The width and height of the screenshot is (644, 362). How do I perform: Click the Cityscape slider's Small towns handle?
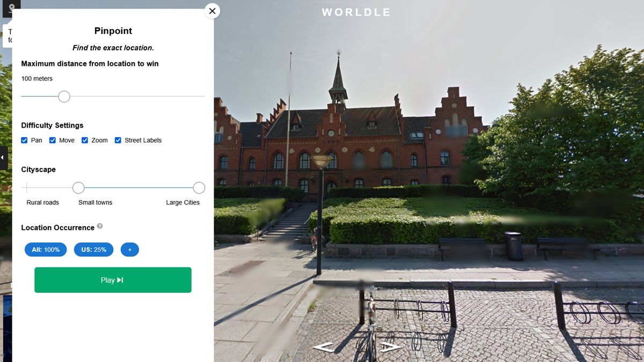point(78,188)
